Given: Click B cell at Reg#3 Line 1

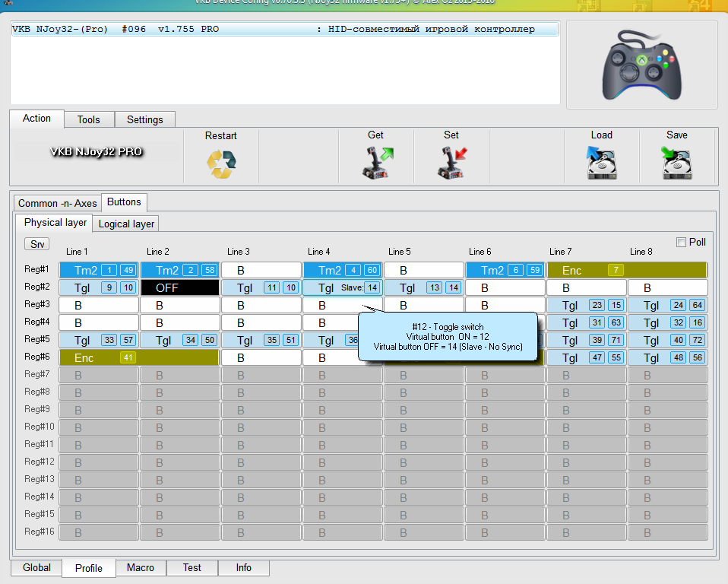Looking at the screenshot, I should point(99,305).
